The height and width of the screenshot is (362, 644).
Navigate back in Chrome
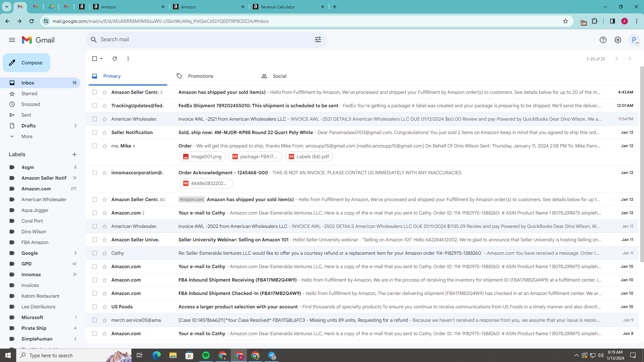tap(7, 21)
